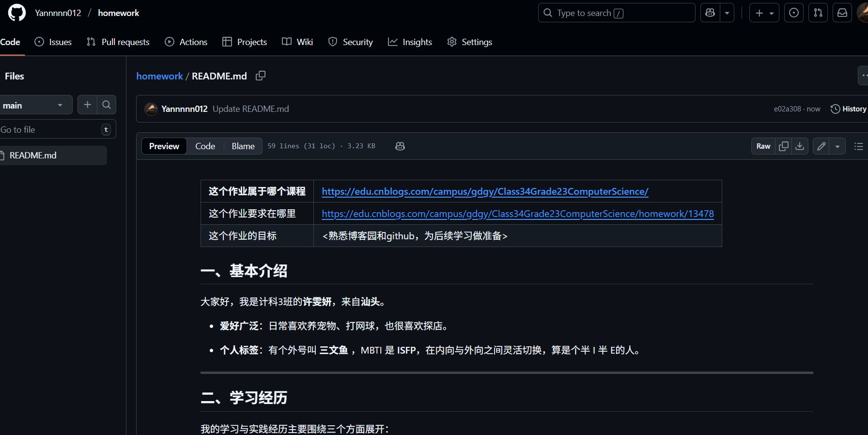Click the add file plus button
The image size is (868, 435).
coord(87,105)
